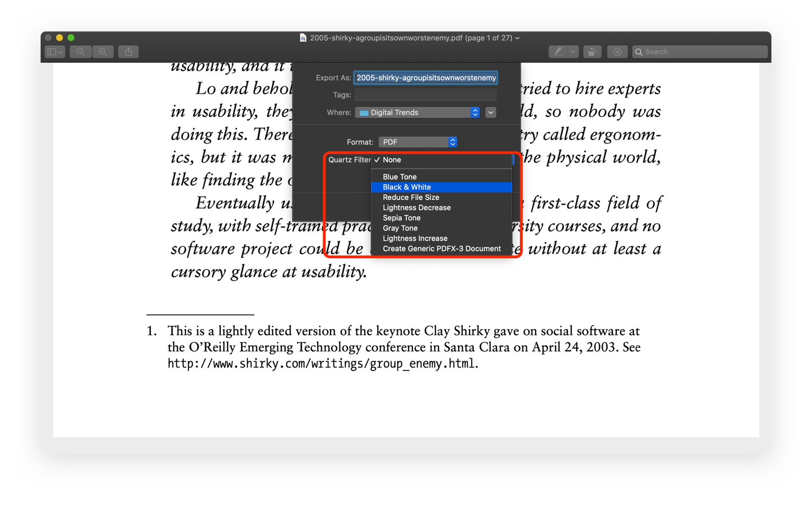Click the Tags input field

coord(425,94)
